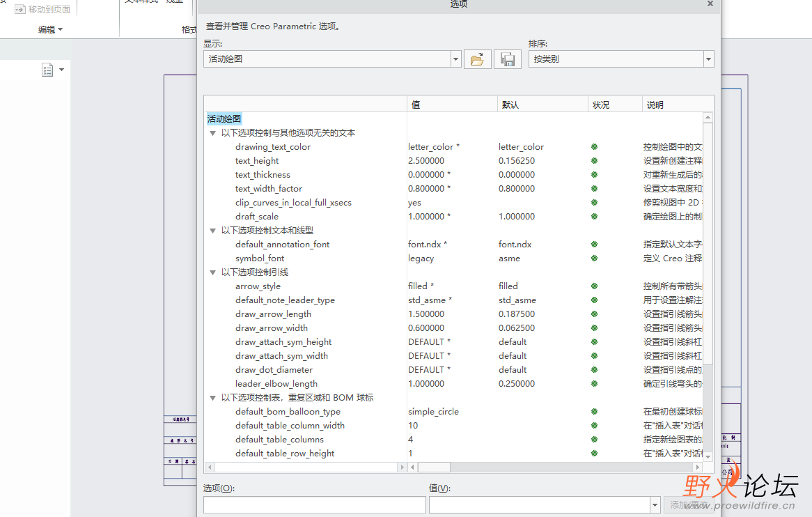Open the 排序 combo box 按类别
This screenshot has width=812, height=517.
pyautogui.click(x=621, y=59)
